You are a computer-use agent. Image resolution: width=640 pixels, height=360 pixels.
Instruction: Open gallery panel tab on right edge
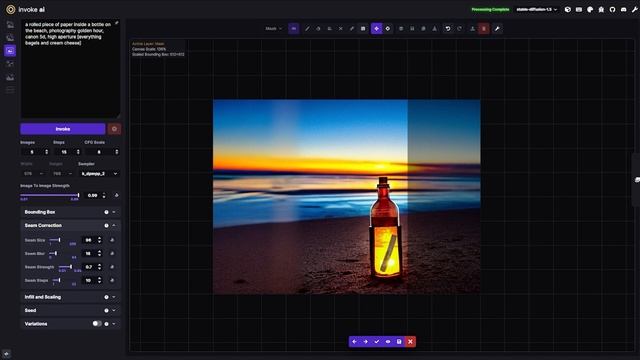click(637, 180)
